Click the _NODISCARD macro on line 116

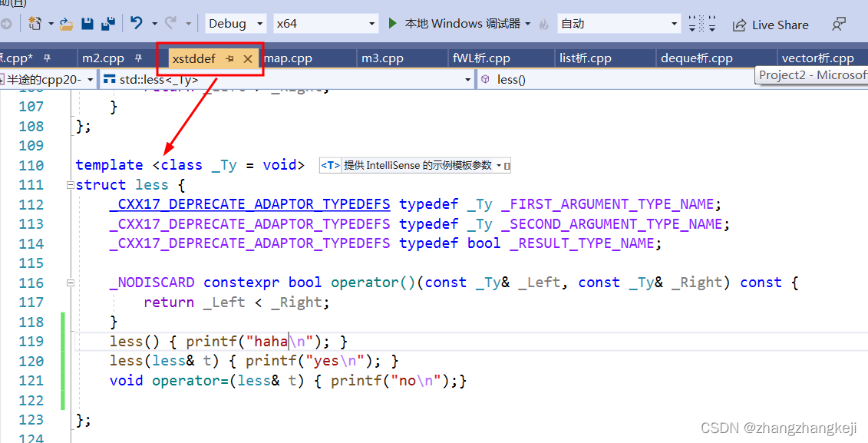152,283
